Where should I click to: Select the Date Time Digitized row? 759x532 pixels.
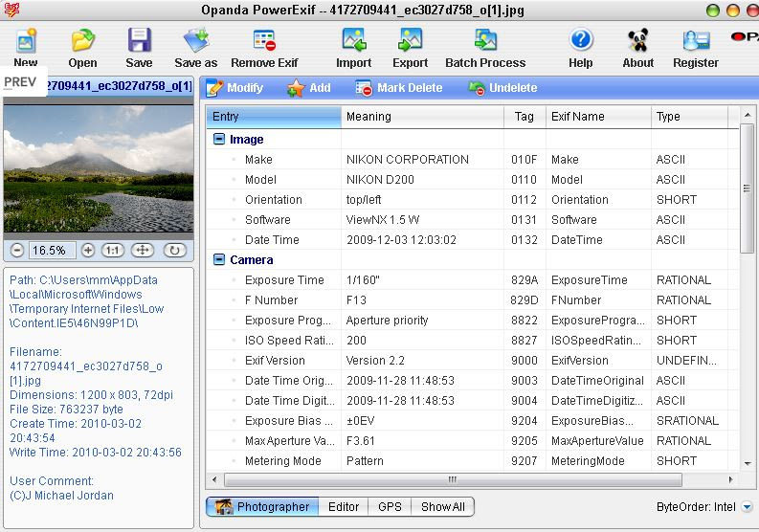[473, 400]
